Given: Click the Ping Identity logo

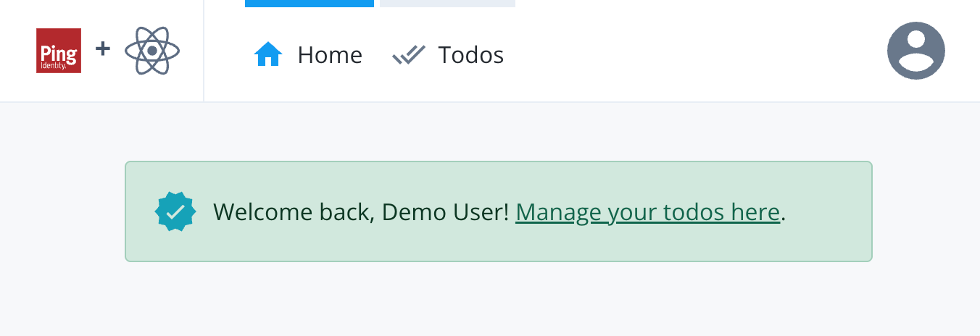Looking at the screenshot, I should 59,51.
